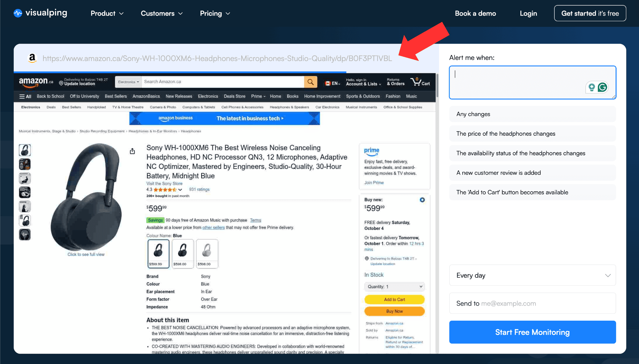639x364 pixels.
Task: Click the yellow Add to Cart button
Action: pos(394,299)
